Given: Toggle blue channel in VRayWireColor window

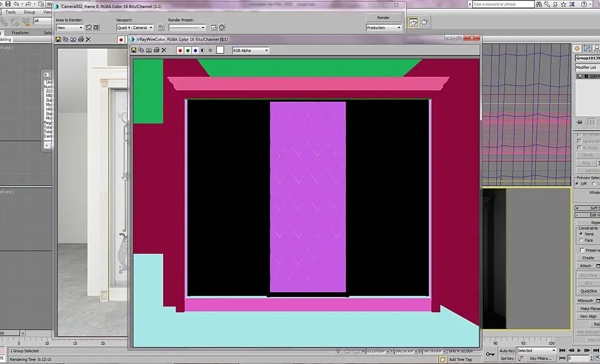Looking at the screenshot, I should (196, 50).
